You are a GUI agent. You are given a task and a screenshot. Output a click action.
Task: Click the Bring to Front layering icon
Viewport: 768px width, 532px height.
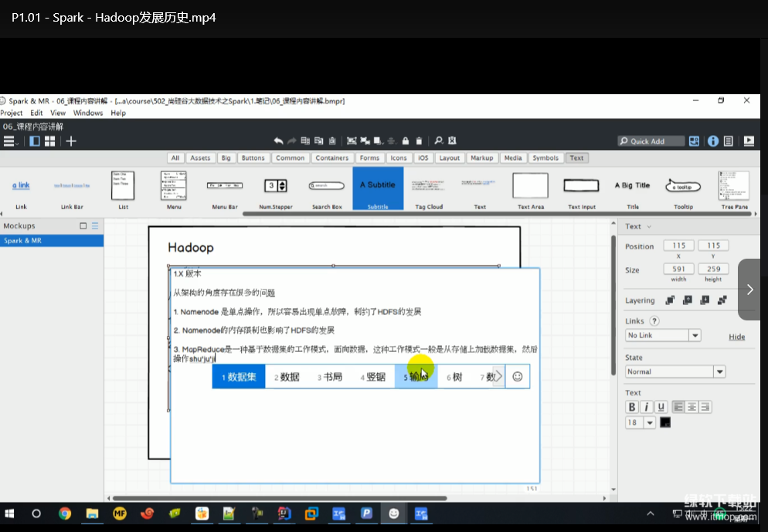pyautogui.click(x=670, y=300)
